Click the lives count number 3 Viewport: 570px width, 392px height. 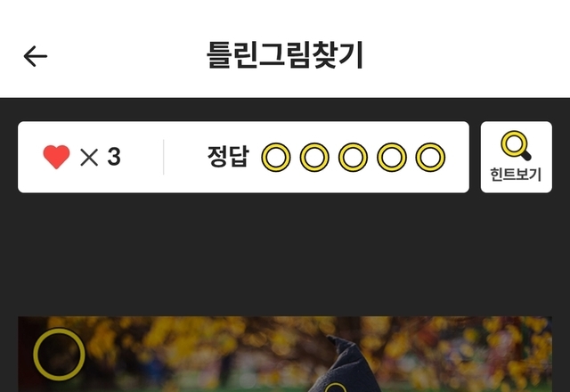coord(114,157)
